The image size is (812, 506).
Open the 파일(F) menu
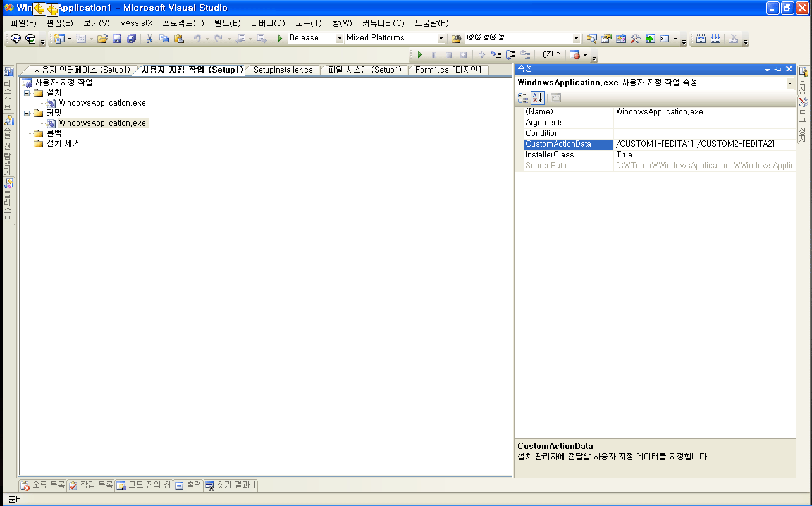point(23,23)
